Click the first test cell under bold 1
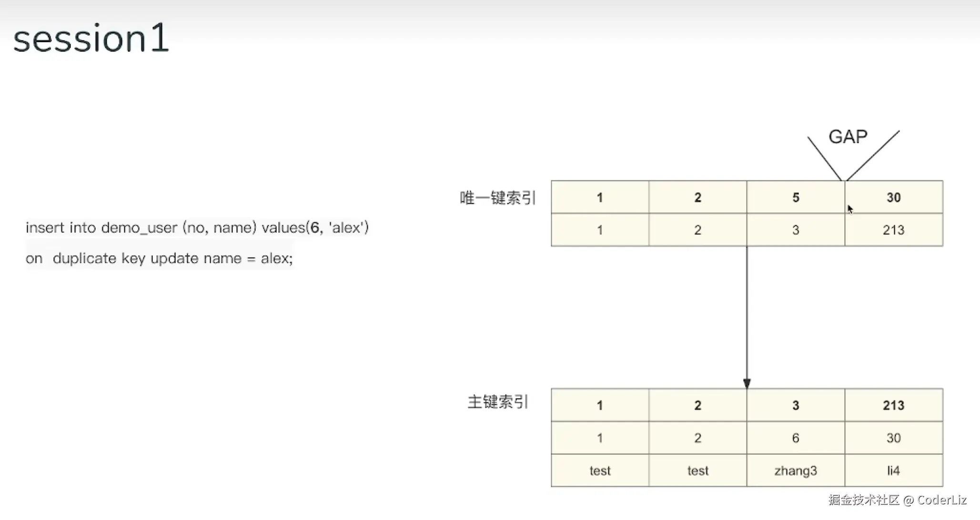Screen dimensions: 980x520 click(599, 470)
